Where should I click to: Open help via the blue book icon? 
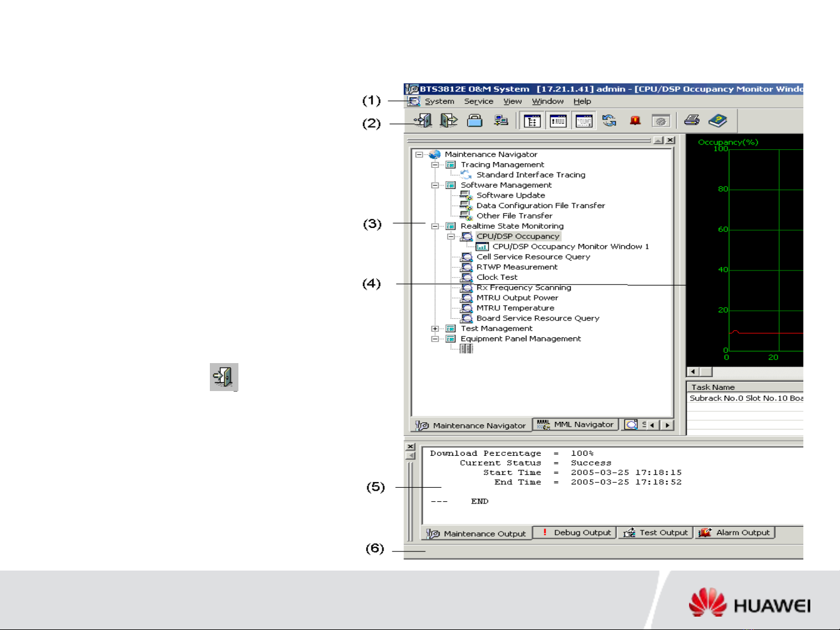pos(718,121)
